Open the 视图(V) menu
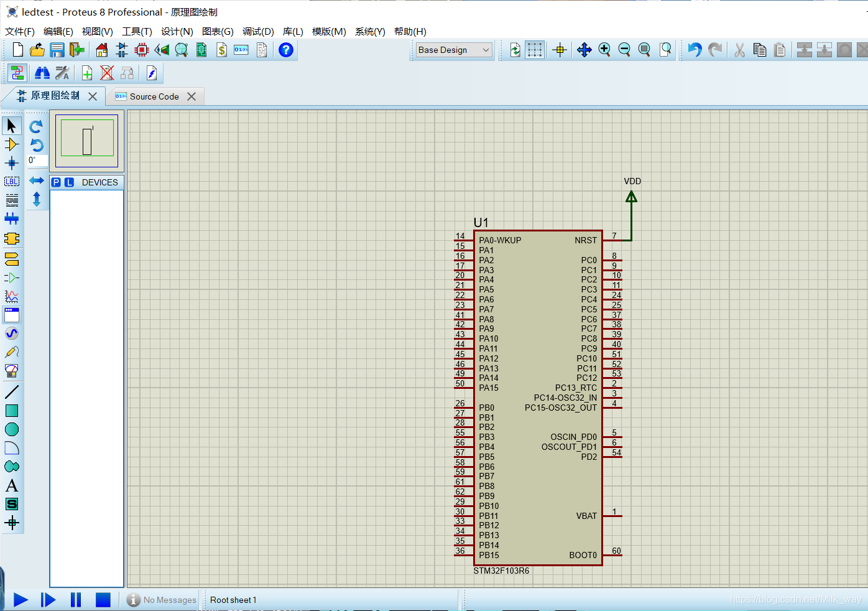The image size is (868, 611). click(98, 31)
